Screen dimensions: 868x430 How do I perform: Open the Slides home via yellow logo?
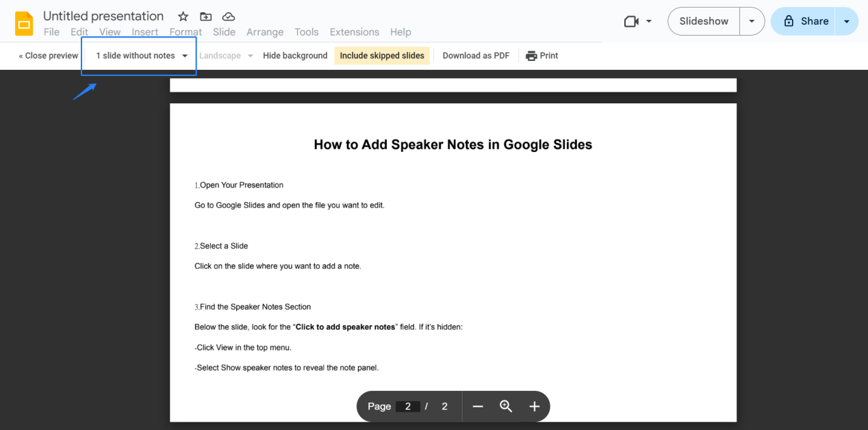[23, 22]
